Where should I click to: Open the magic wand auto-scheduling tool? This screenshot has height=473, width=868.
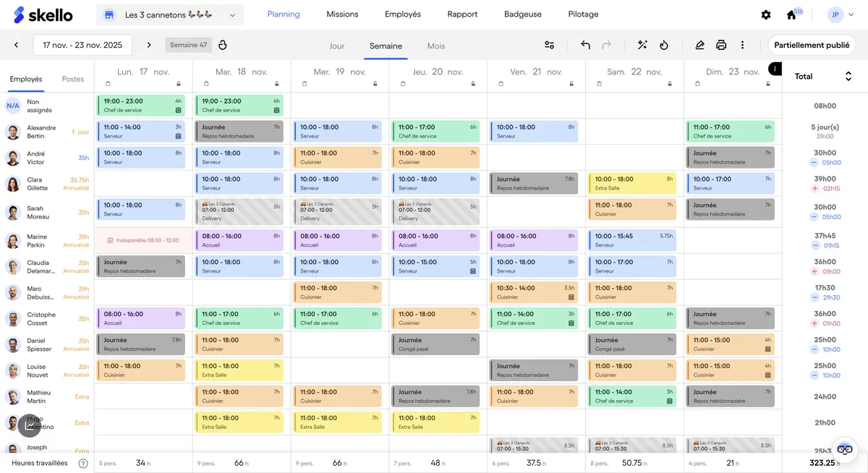pos(642,45)
